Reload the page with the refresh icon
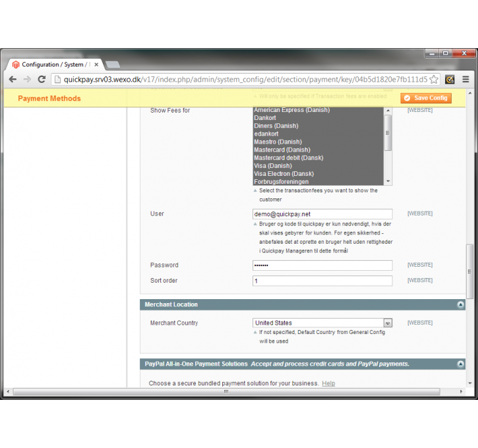478x448 pixels. tap(42, 80)
